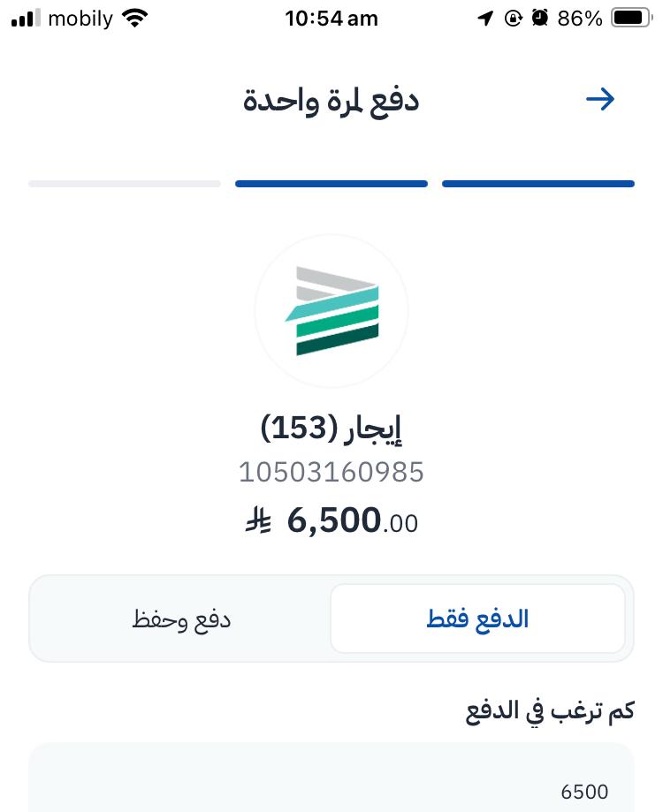
Task: Tap the middle blue progress step bar
Action: click(x=331, y=184)
